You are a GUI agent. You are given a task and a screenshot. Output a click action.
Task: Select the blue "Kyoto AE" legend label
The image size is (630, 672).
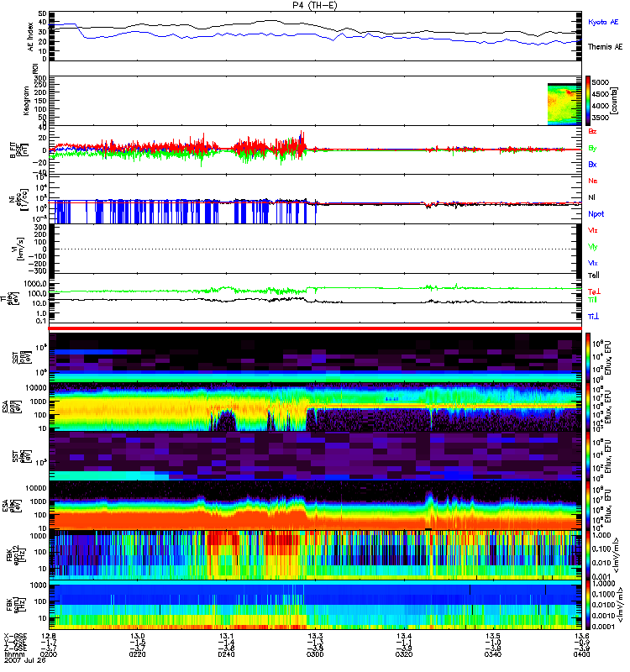pyautogui.click(x=603, y=22)
